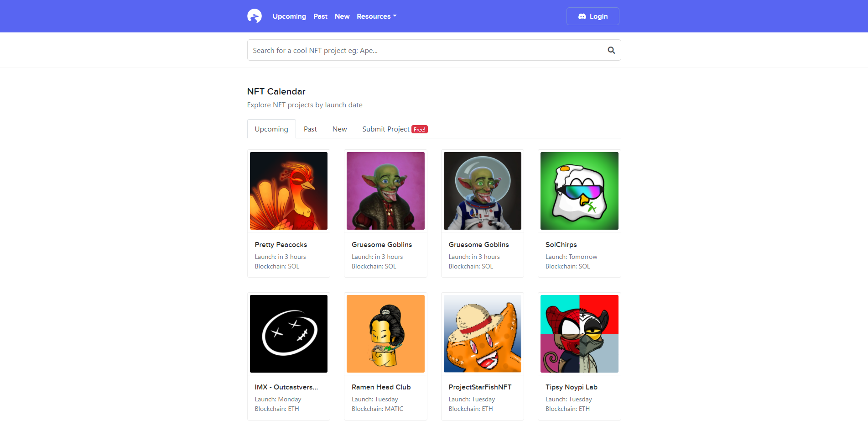Screen dimensions: 868x421
Task: Open the Submit Project tab with Free badge
Action: [385, 129]
